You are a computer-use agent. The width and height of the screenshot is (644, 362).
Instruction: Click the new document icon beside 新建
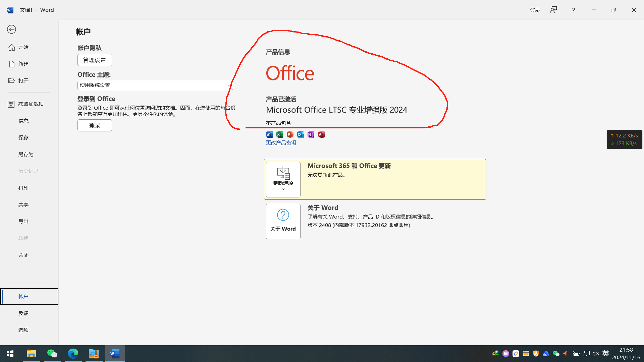12,64
